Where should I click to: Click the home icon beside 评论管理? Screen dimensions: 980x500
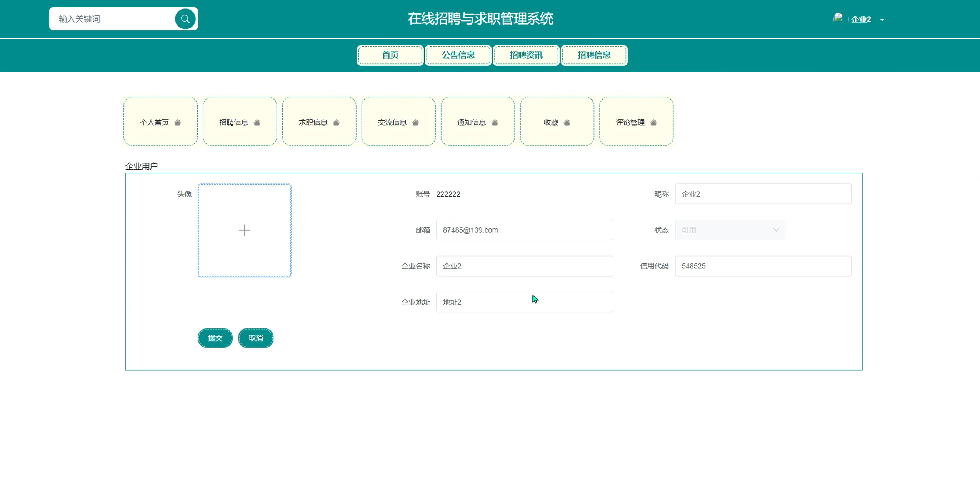coord(653,123)
